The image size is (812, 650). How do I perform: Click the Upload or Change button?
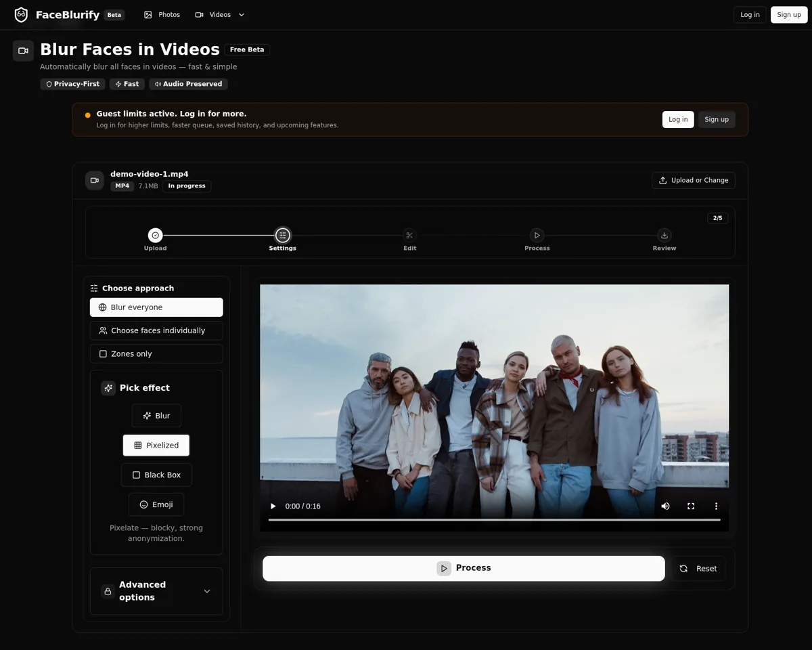click(693, 180)
